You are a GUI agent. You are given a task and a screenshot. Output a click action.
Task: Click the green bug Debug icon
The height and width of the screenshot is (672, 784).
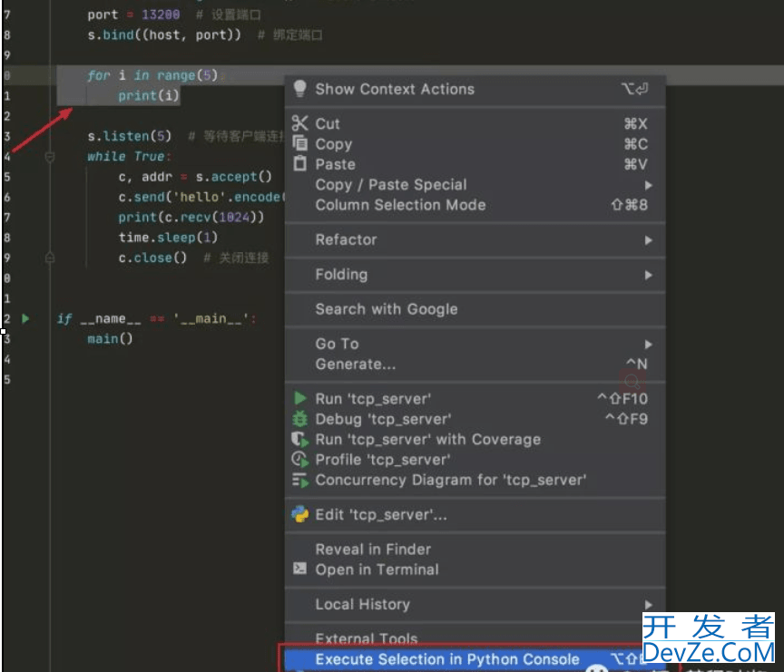coord(300,419)
